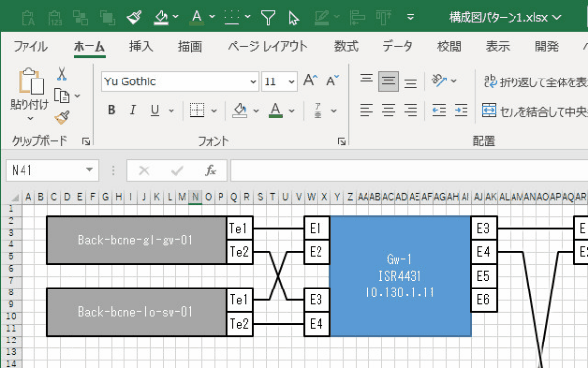This screenshot has height=368, width=588.
Task: Decrease font size with the small A
Action: 332,80
